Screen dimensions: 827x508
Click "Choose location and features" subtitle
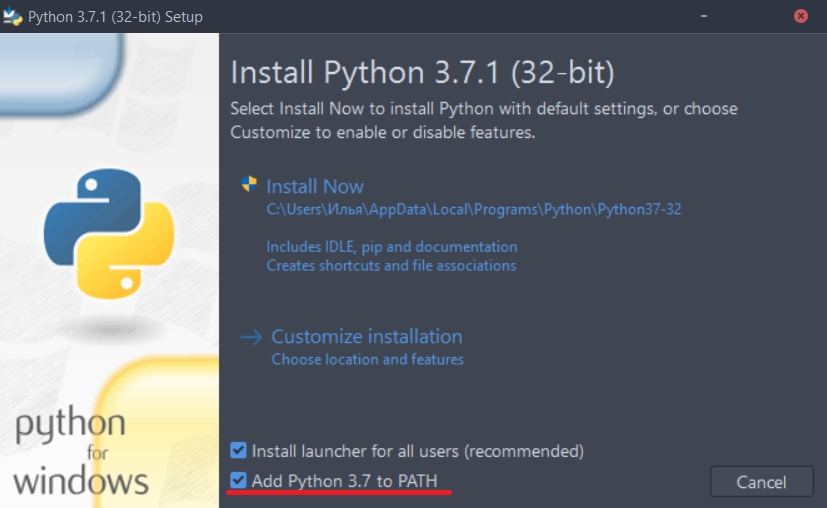pyautogui.click(x=367, y=359)
